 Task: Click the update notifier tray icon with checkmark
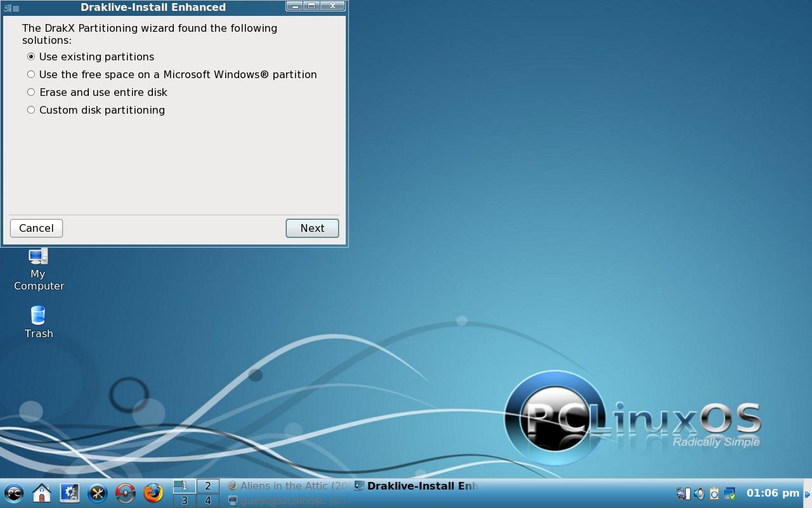730,493
